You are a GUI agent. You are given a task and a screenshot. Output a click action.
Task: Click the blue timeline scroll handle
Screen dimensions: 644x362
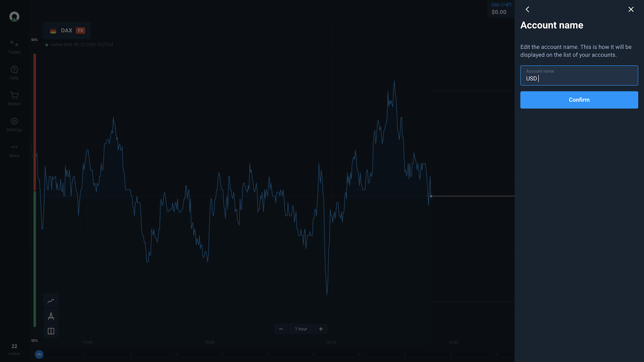pyautogui.click(x=39, y=354)
